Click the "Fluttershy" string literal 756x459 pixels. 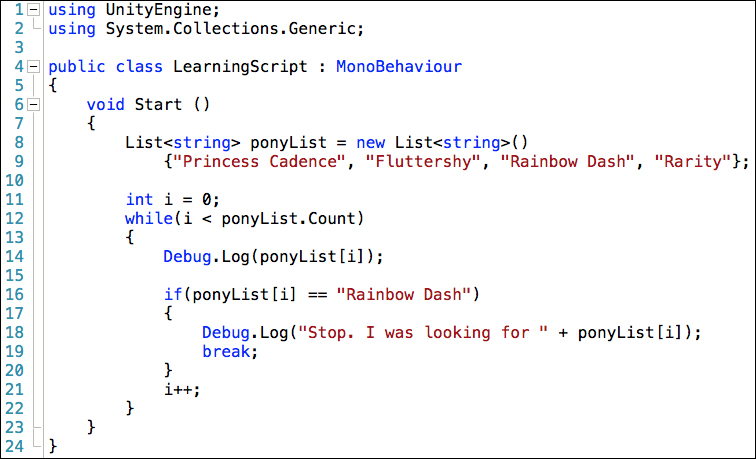click(423, 162)
